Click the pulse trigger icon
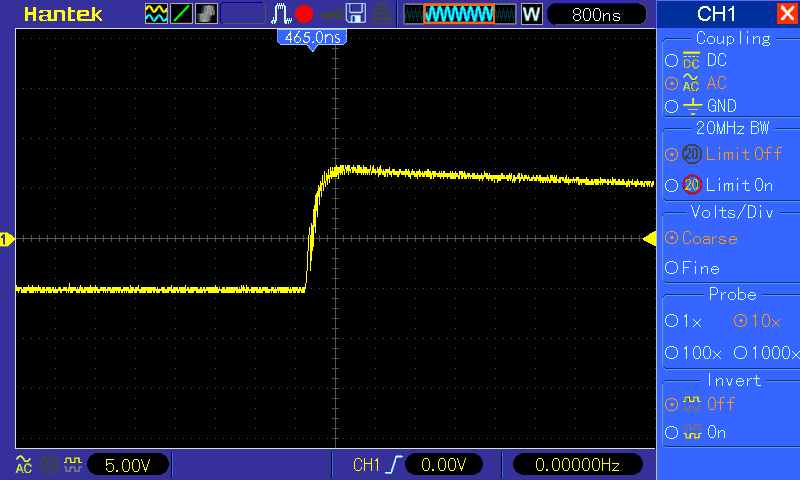 281,14
